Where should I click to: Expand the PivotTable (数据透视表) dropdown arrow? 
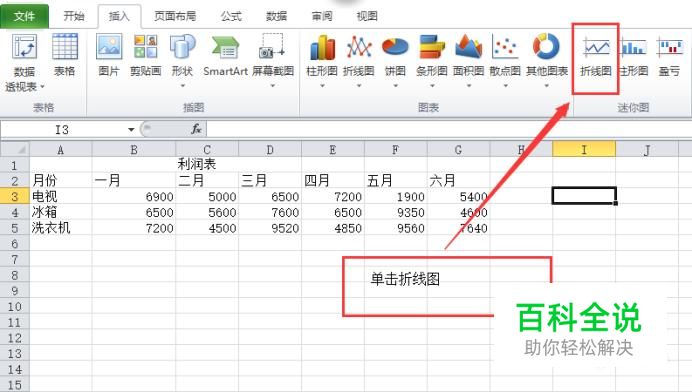[x=42, y=87]
